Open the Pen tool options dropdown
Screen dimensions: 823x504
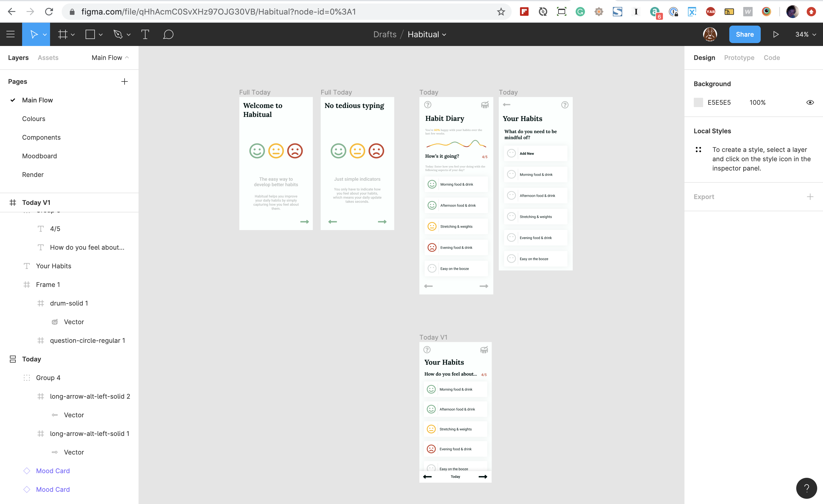(x=129, y=35)
